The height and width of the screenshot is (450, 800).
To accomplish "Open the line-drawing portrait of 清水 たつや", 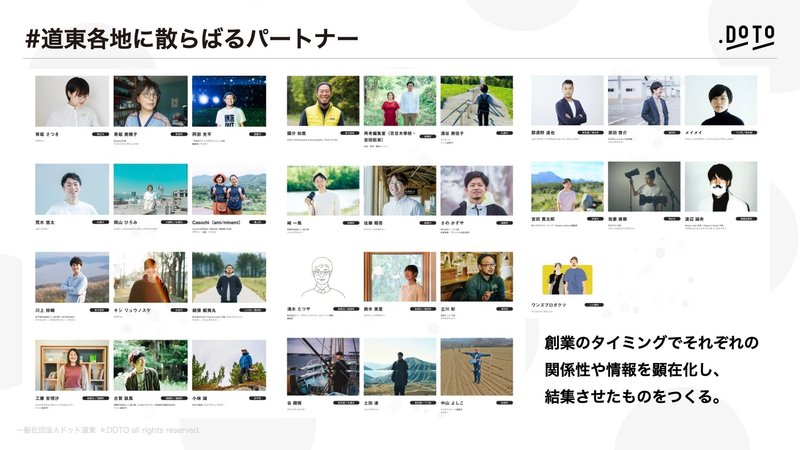I will (x=323, y=277).
